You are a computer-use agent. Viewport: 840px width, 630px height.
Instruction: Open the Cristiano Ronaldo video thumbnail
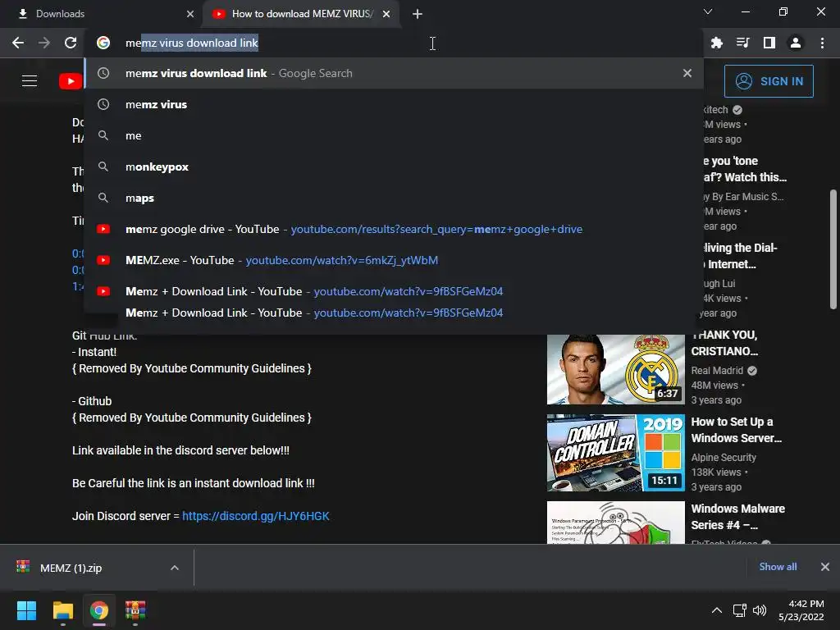[x=615, y=370]
